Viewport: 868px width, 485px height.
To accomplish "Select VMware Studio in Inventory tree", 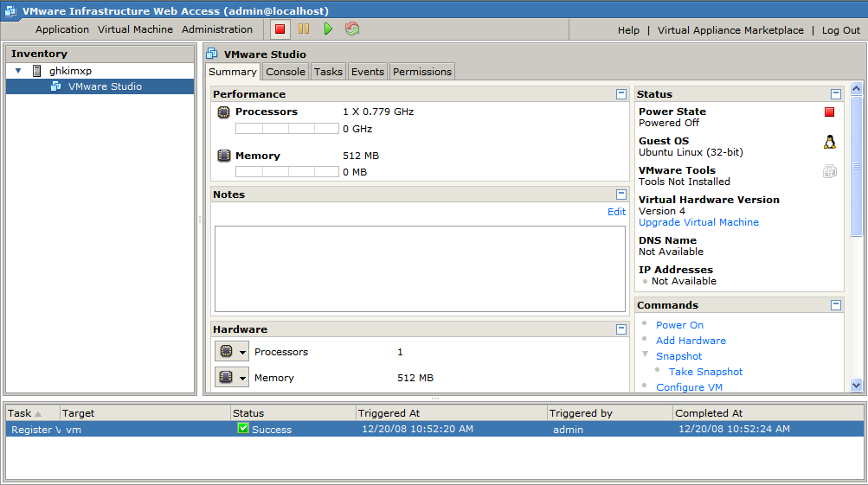I will pyautogui.click(x=100, y=86).
